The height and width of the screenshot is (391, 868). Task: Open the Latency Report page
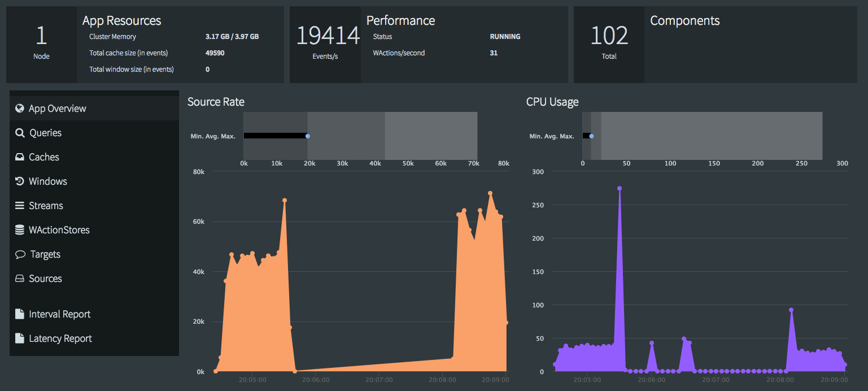(60, 338)
